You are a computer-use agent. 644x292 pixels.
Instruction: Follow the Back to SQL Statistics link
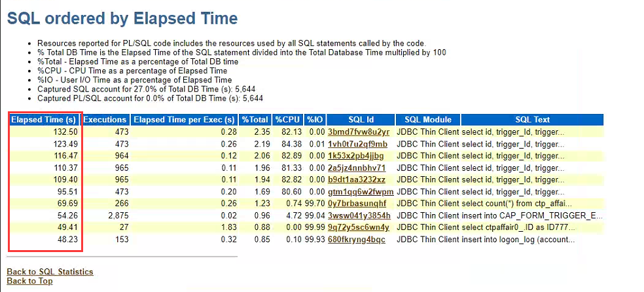click(x=50, y=272)
